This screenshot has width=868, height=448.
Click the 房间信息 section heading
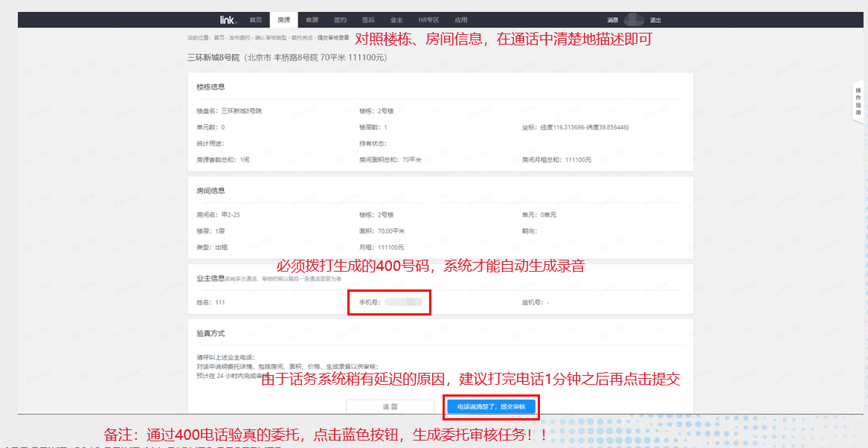point(210,191)
